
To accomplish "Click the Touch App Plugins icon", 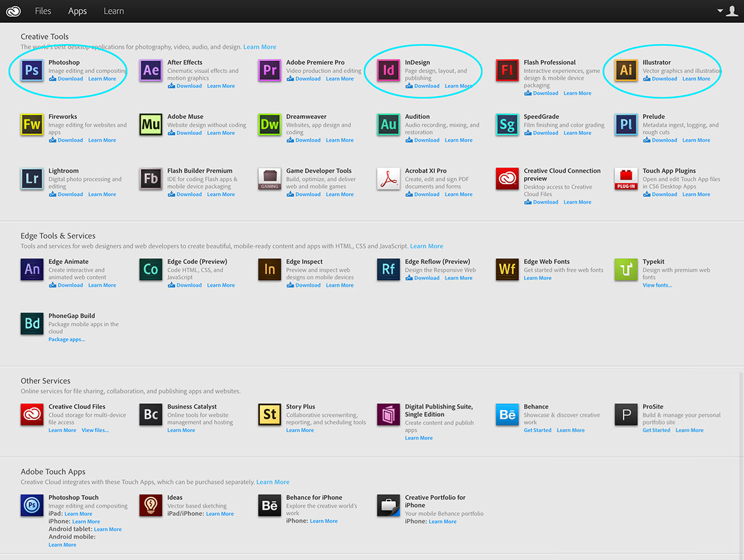I will coord(626,179).
